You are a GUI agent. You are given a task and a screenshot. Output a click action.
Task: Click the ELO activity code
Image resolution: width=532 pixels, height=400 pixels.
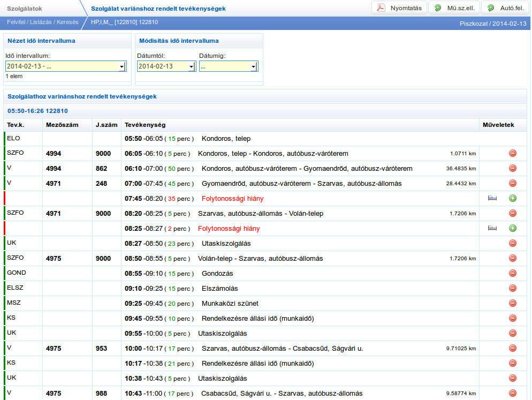(x=13, y=138)
